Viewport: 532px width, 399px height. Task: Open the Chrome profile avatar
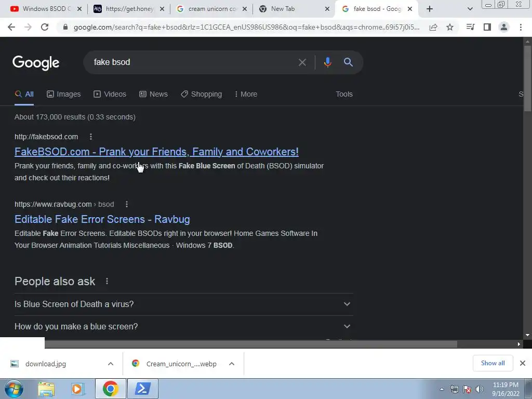(x=504, y=27)
